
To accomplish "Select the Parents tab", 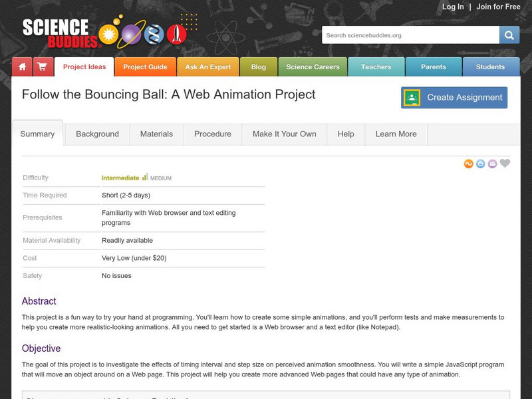I will tap(434, 67).
